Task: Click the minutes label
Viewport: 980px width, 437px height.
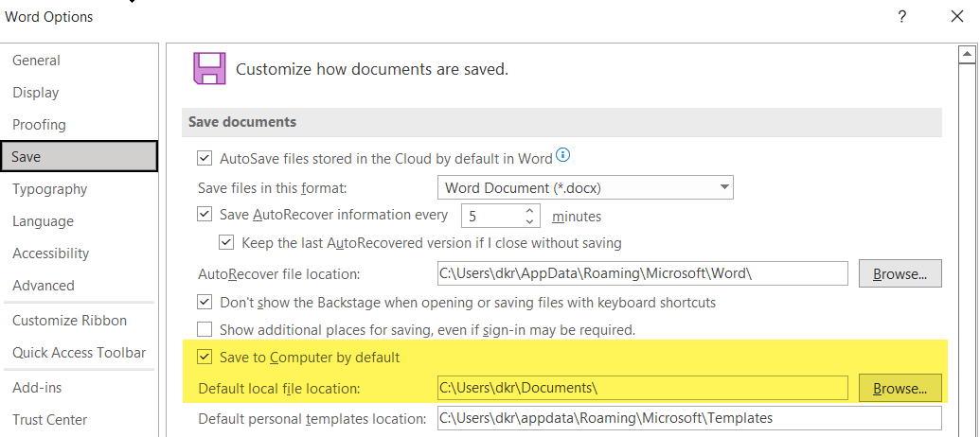Action: [577, 217]
